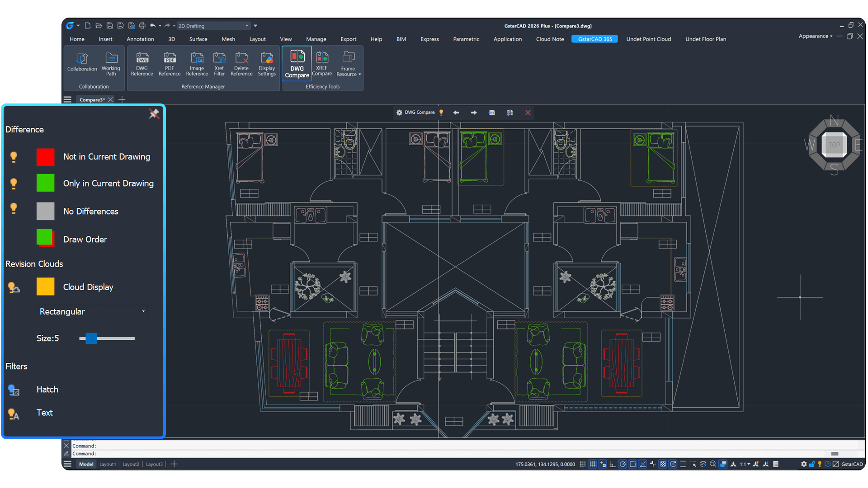Switch to the Express ribbon tab
This screenshot has height=488, width=868.
(x=429, y=39)
